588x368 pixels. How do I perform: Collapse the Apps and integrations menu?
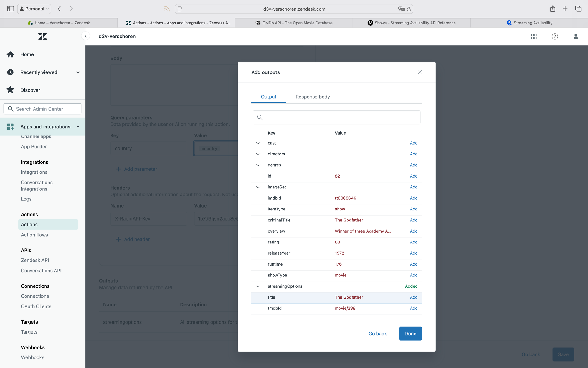(x=78, y=127)
